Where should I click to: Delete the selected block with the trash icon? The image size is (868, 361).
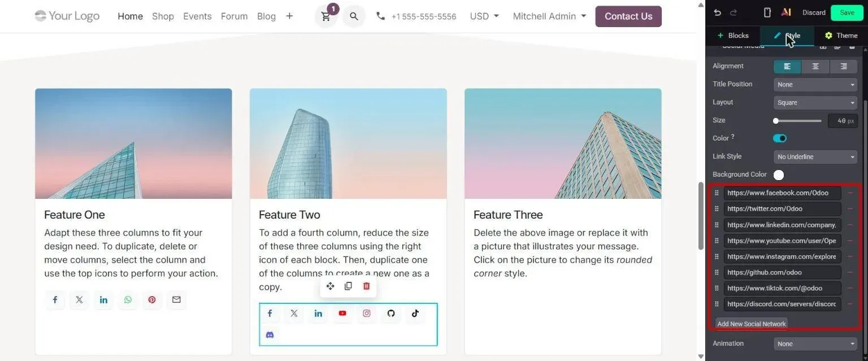pyautogui.click(x=366, y=286)
